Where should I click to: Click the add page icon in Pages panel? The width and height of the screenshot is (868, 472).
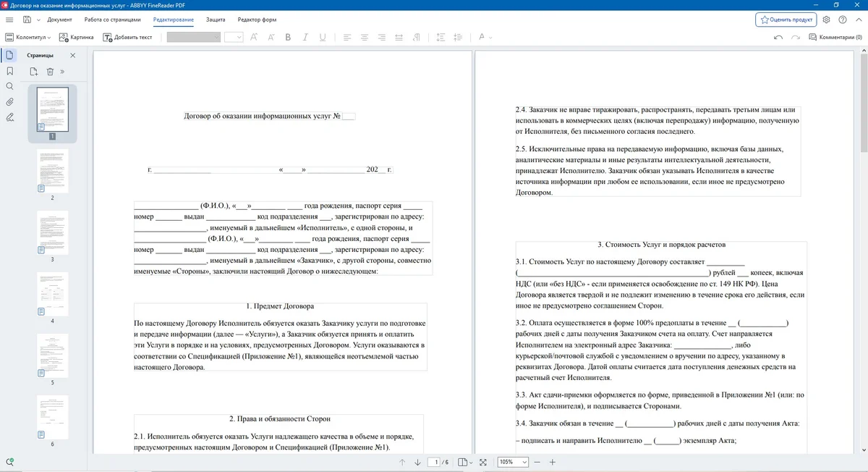[33, 72]
